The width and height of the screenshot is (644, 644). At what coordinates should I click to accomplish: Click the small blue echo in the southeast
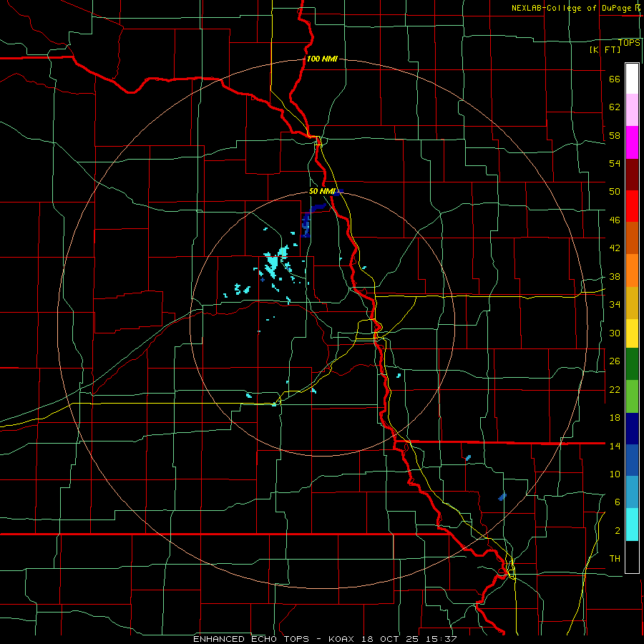[x=502, y=497]
